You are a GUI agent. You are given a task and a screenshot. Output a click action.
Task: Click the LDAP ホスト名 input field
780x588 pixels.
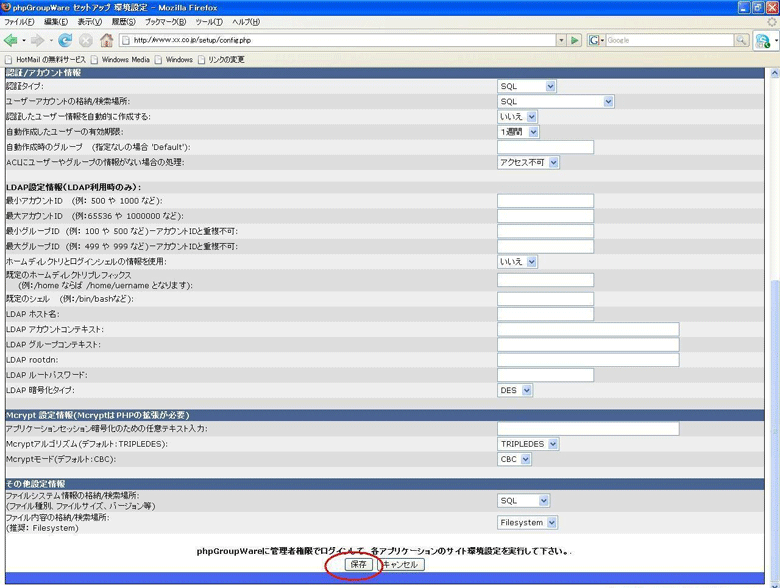[x=545, y=315]
